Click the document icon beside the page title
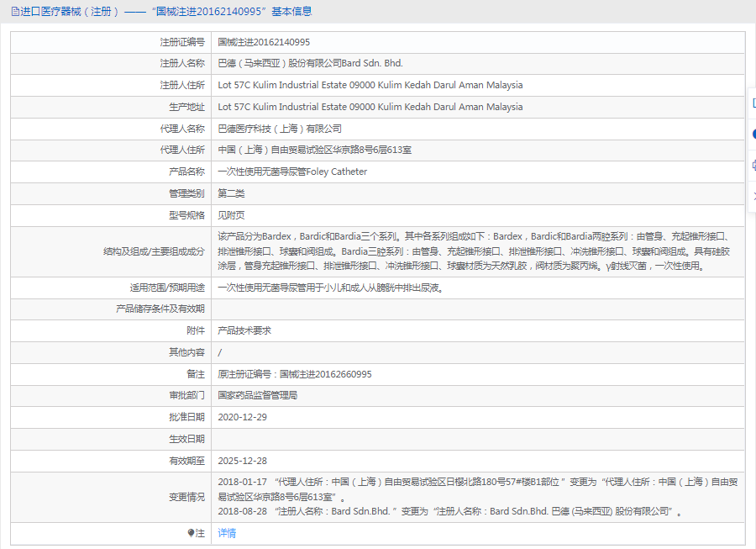 point(15,12)
